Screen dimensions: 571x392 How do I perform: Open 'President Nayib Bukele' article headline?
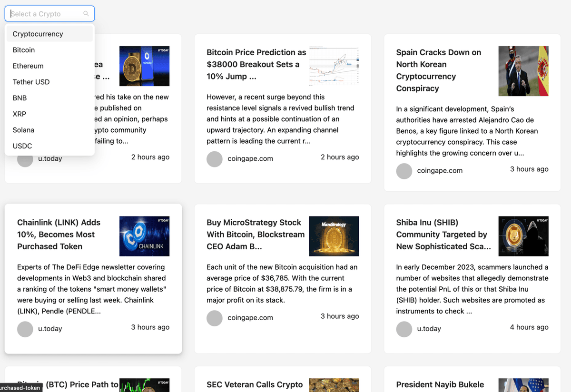coord(440,384)
